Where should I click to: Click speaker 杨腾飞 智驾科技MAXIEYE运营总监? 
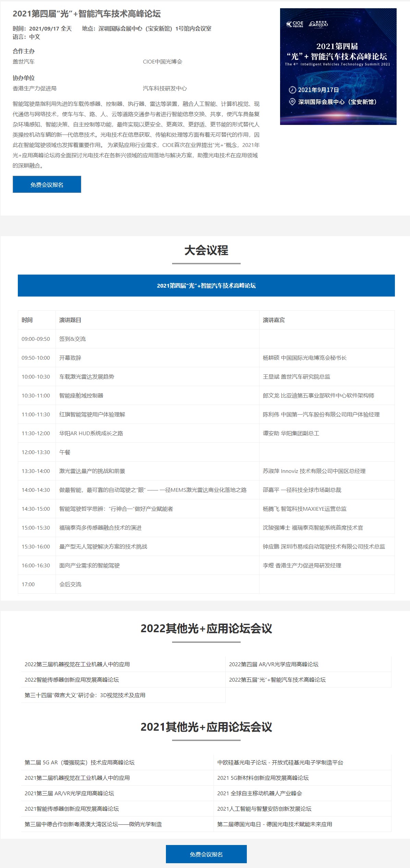pos(305,509)
